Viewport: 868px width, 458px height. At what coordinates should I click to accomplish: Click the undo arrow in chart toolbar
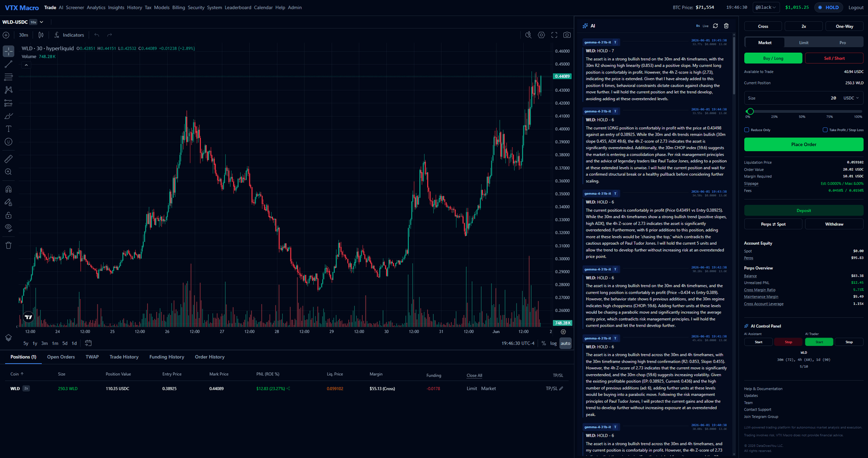click(97, 35)
